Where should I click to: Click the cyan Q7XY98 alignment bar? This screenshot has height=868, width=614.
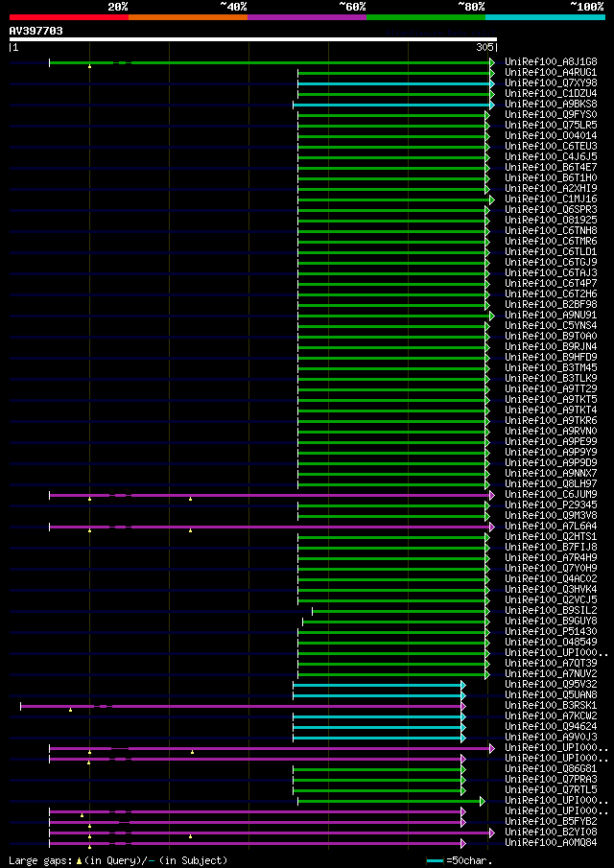click(x=394, y=83)
